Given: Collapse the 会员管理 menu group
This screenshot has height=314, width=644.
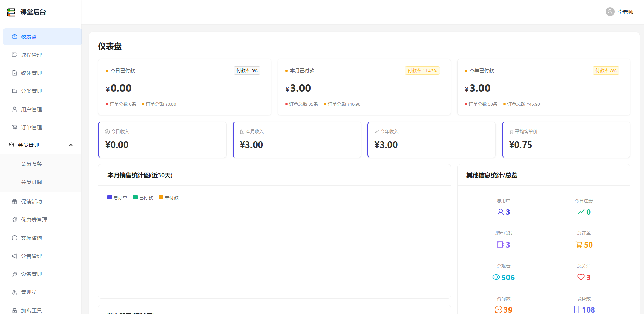Looking at the screenshot, I should (41, 145).
